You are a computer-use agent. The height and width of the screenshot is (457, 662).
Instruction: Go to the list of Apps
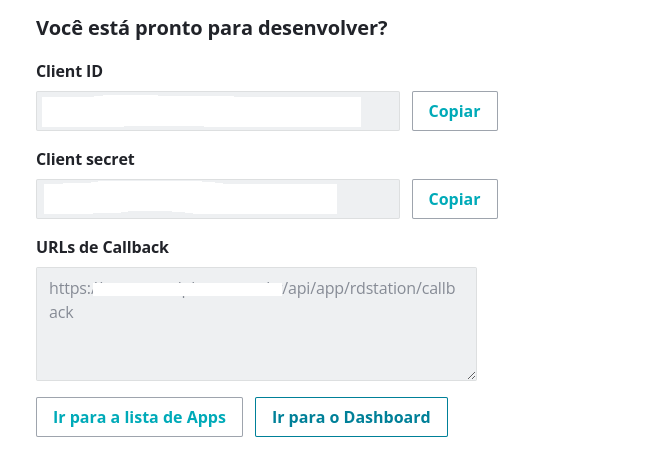point(139,417)
